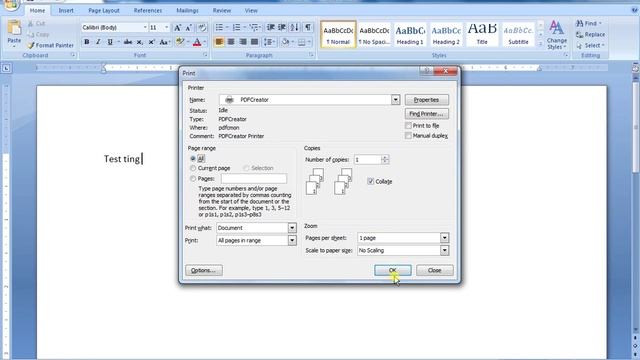640x360 pixels.
Task: Apply Strikethrough formatting
Action: (128, 42)
